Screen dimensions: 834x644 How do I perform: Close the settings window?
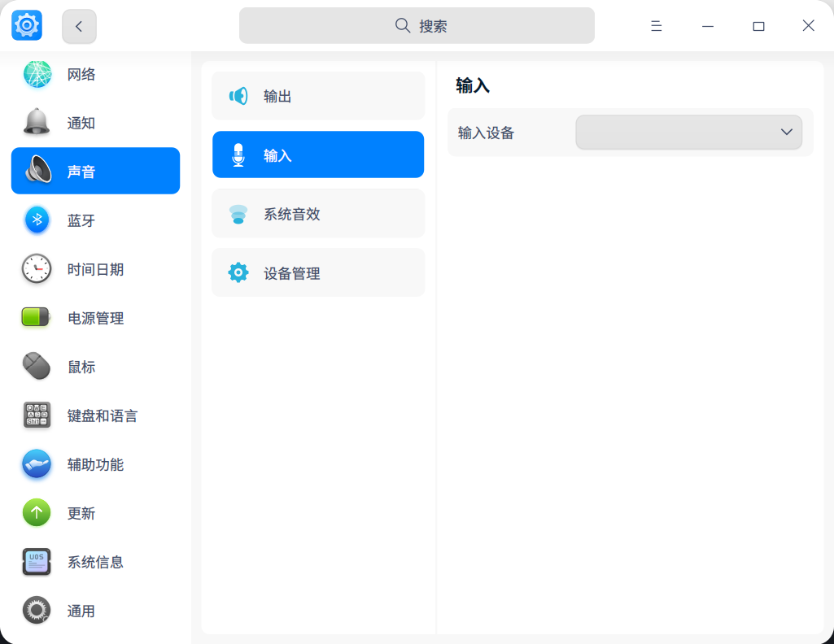[809, 25]
